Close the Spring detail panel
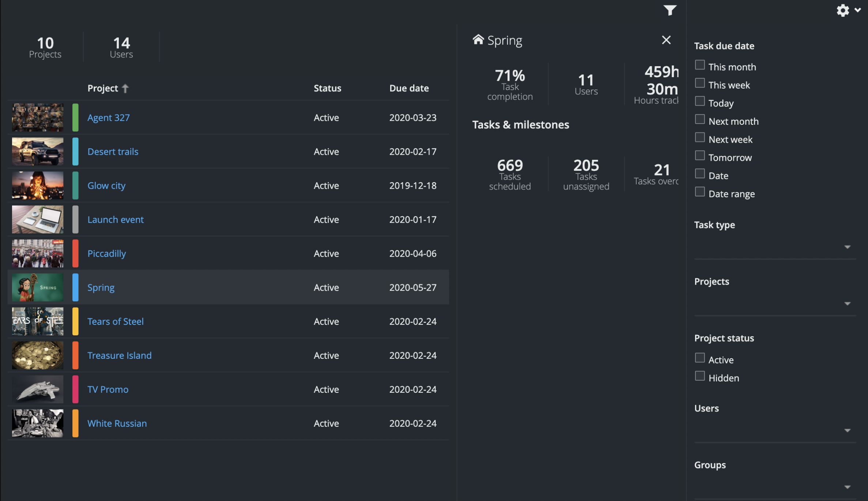The width and height of the screenshot is (868, 501). click(x=666, y=40)
